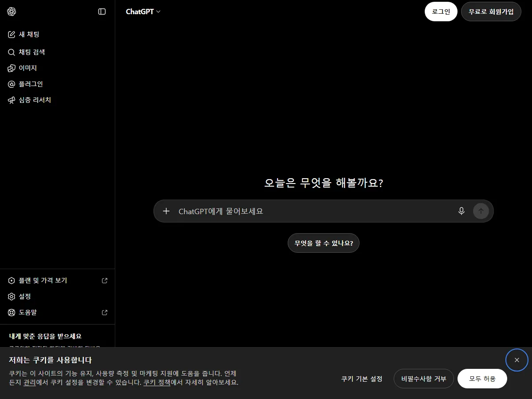Start a new chat via 새 채팅
The width and height of the screenshot is (532, 399).
[x=57, y=34]
